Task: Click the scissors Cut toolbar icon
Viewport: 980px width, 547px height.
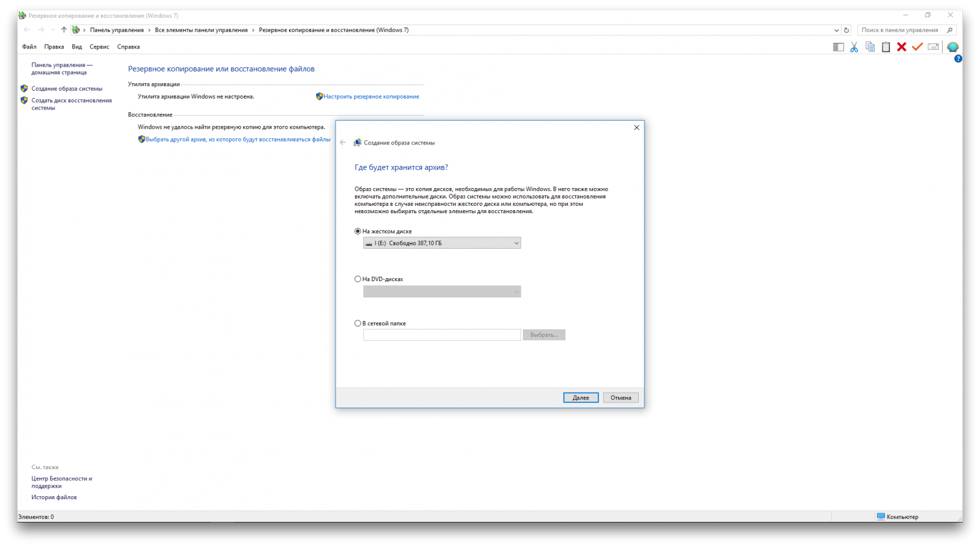Action: [854, 47]
